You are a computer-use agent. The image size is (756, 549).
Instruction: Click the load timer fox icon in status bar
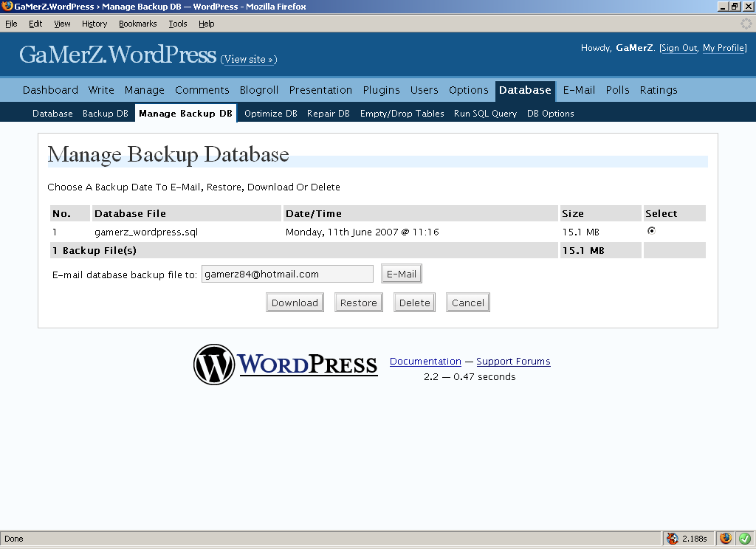point(672,539)
